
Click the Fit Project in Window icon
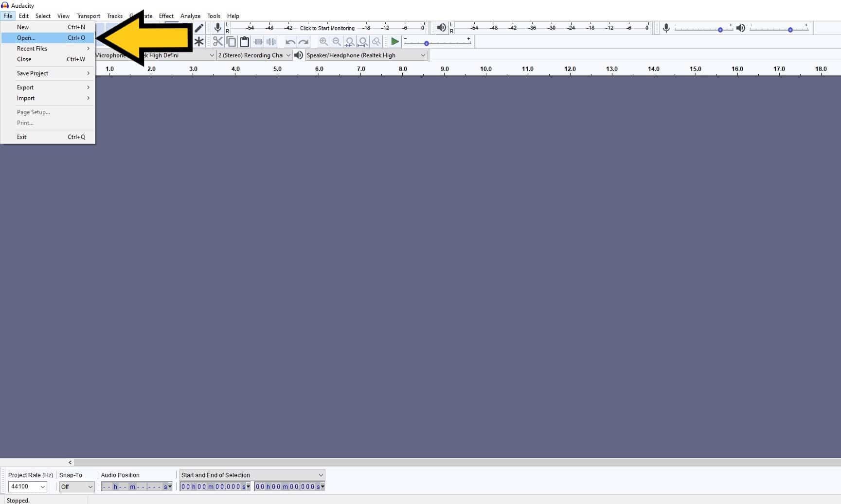(363, 42)
